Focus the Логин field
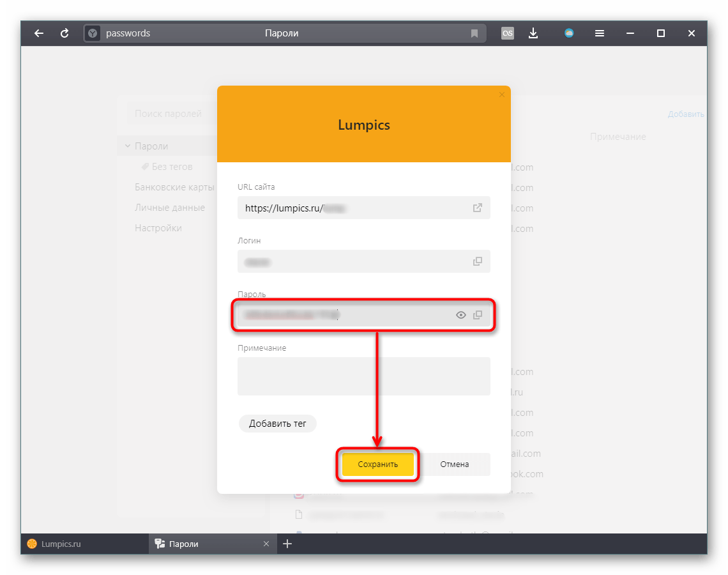Screen dimensions: 728x575 [363, 261]
